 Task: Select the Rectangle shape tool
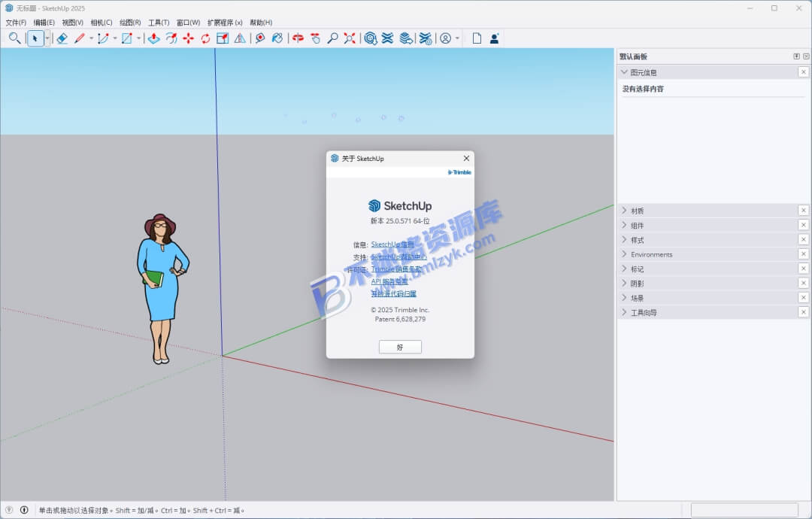(x=127, y=38)
